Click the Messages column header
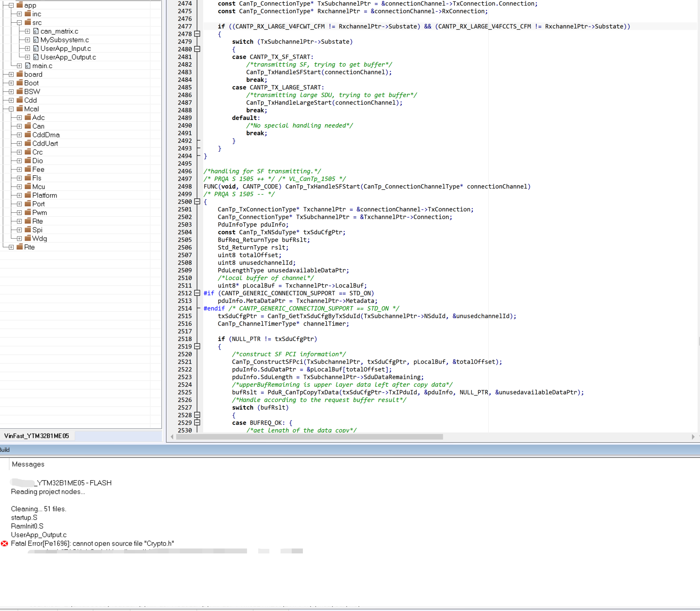Viewport: 700px width, 611px height. click(28, 464)
